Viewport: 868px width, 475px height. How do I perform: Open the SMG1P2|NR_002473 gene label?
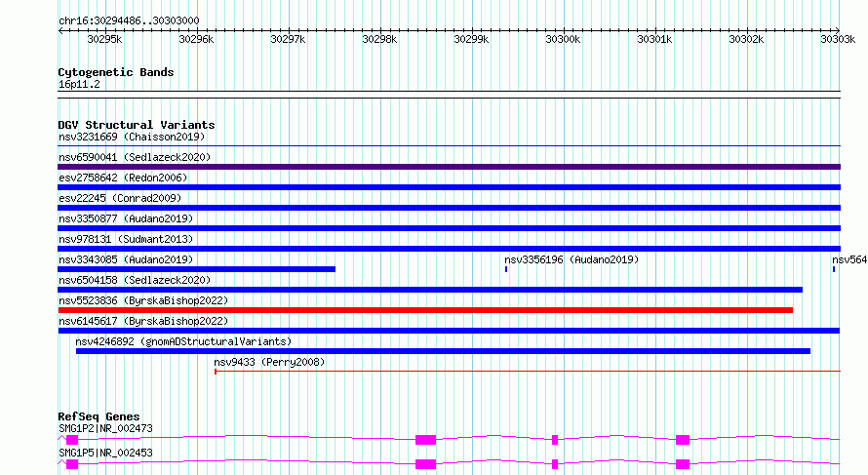coord(105,428)
